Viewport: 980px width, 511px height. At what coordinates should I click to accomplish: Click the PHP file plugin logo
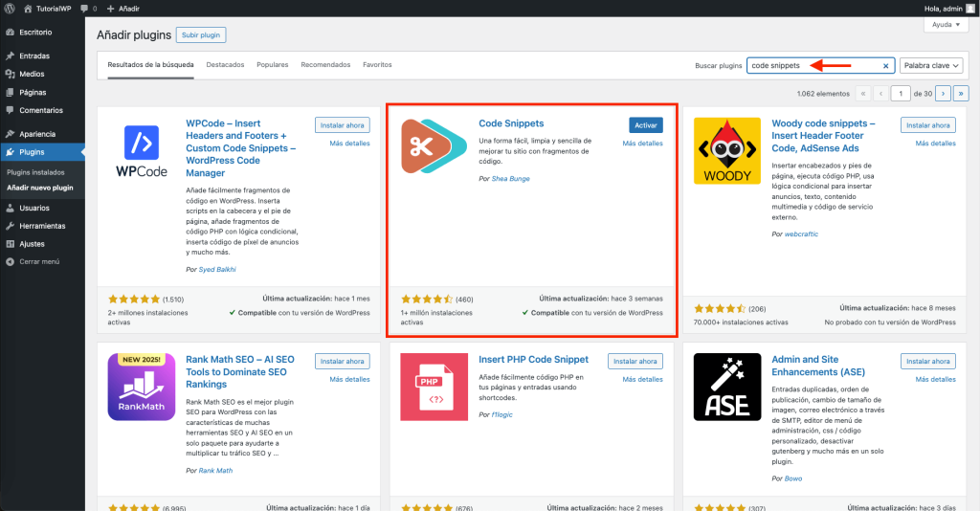tap(434, 388)
